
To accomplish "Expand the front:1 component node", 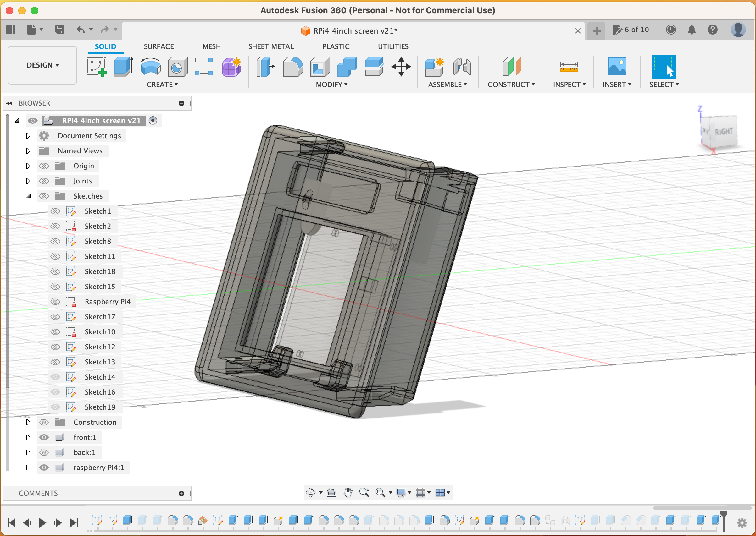I will [x=28, y=437].
